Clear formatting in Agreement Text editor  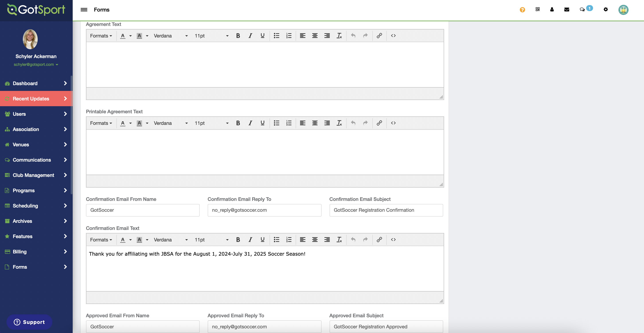339,36
